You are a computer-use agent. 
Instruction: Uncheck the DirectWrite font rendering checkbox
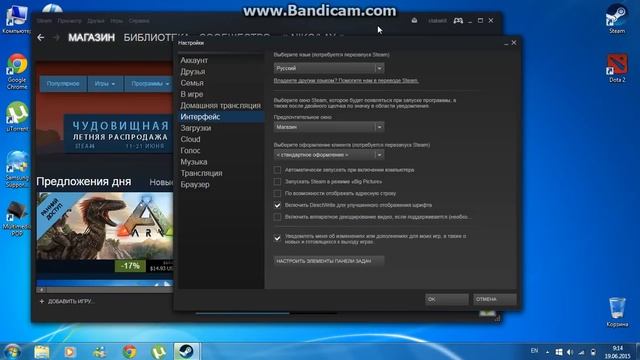[x=278, y=205]
